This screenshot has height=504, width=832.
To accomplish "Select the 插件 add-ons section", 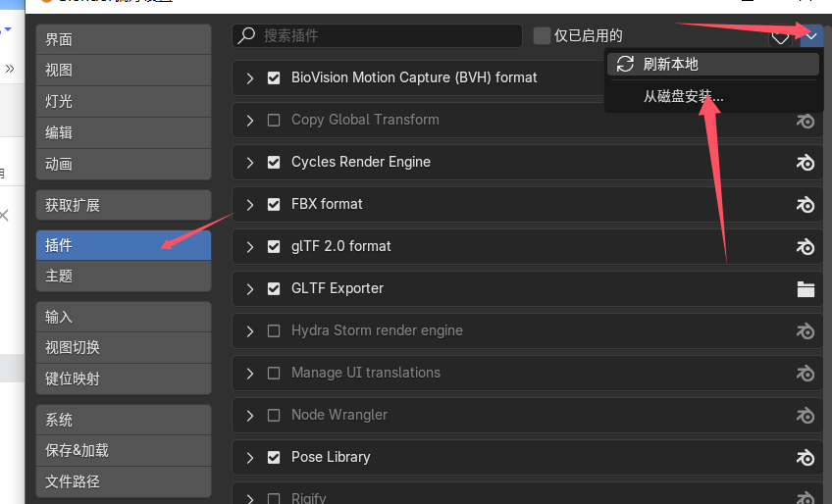I will (x=124, y=245).
